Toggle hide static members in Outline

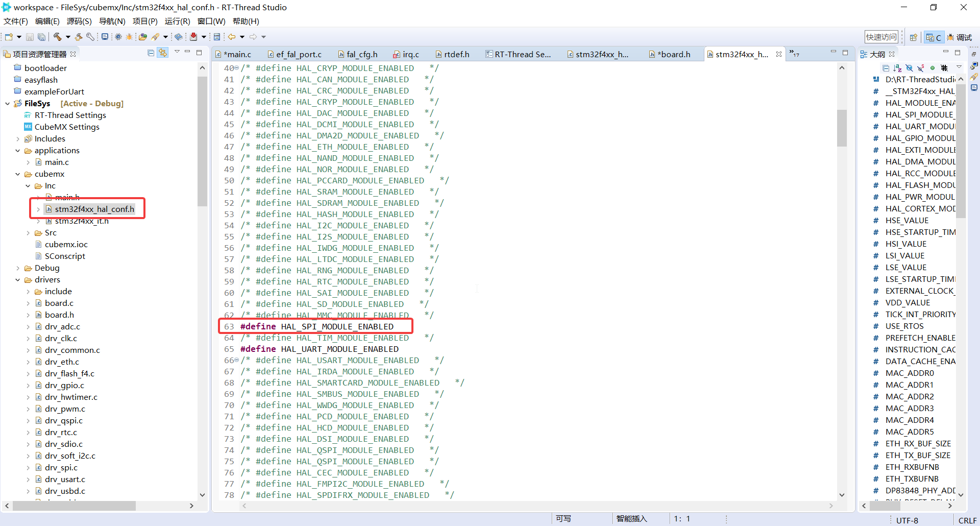[x=920, y=67]
